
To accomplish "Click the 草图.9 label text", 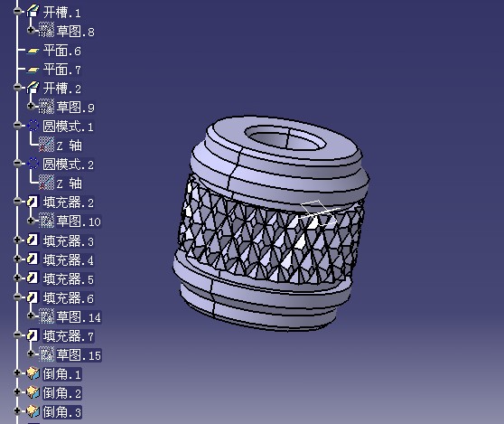I will (76, 107).
